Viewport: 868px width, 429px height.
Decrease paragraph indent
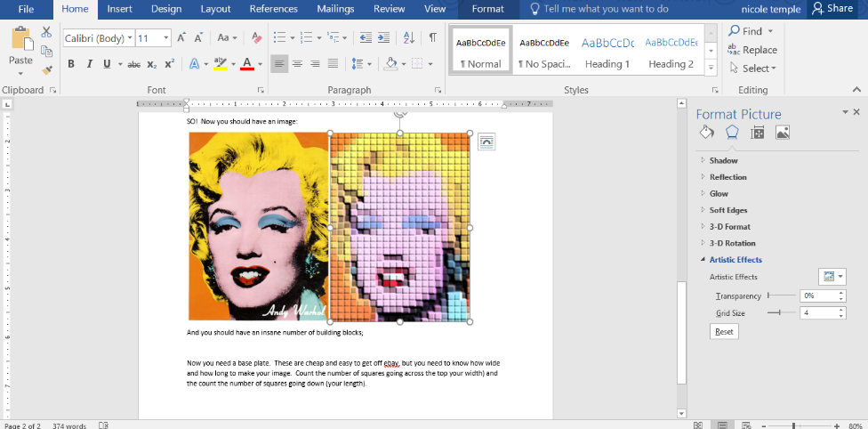[366, 37]
